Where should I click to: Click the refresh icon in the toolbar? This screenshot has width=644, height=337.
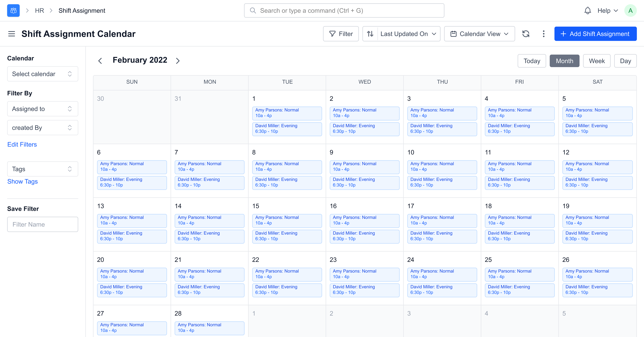pos(526,34)
